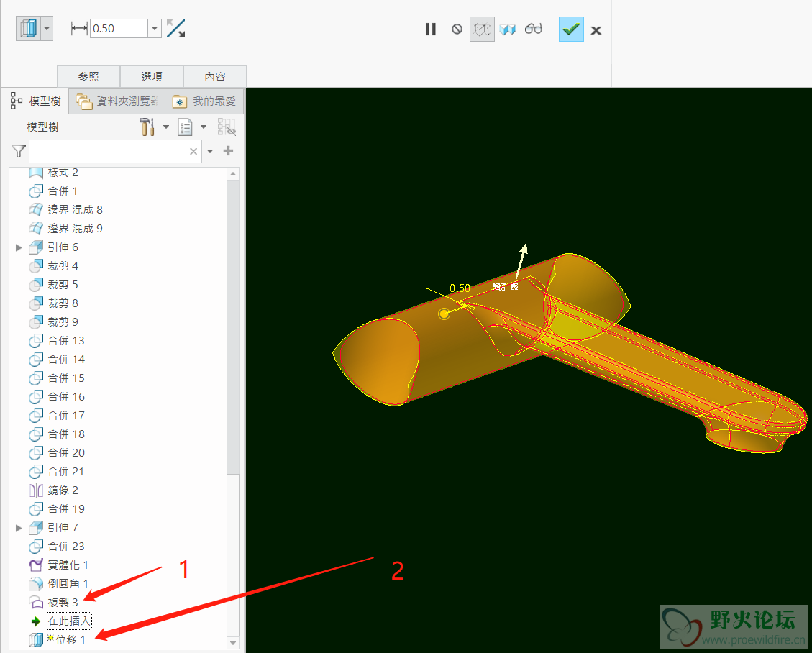Click the green checkmark to accept the offset
812x653 pixels.
coord(571,29)
